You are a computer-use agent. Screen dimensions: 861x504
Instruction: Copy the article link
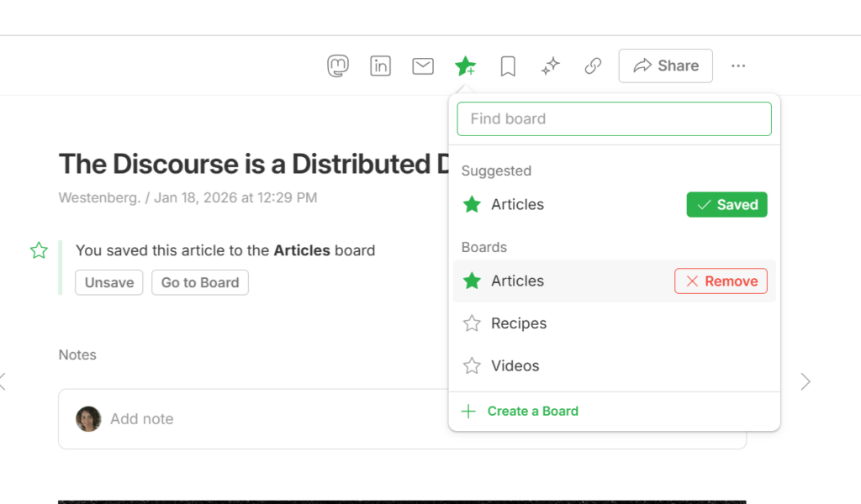point(593,66)
